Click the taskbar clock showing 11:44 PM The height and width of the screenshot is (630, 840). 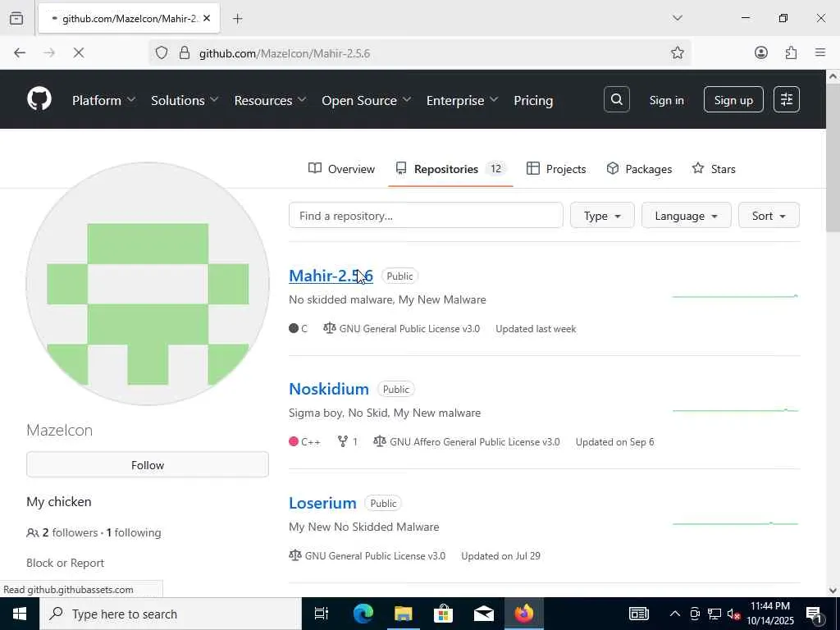[769, 614]
